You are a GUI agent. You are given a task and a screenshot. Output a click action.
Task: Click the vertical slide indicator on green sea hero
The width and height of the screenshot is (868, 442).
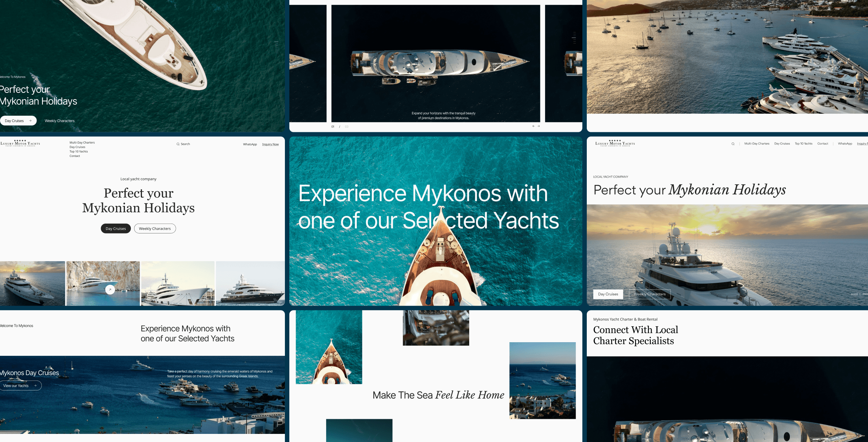pos(276,47)
